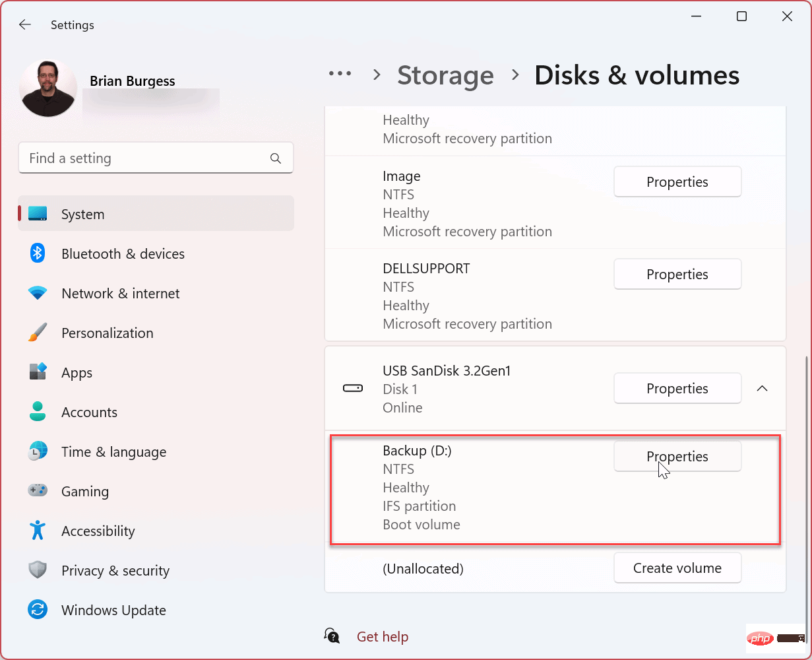Open Properties for DELLSUPPORT partition
Viewport: 812px width, 660px height.
(x=677, y=275)
